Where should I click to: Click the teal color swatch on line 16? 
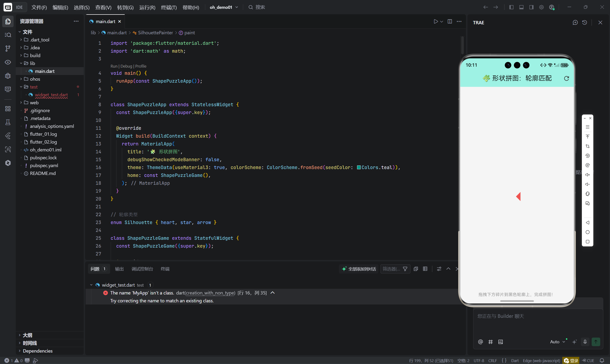tap(359, 167)
